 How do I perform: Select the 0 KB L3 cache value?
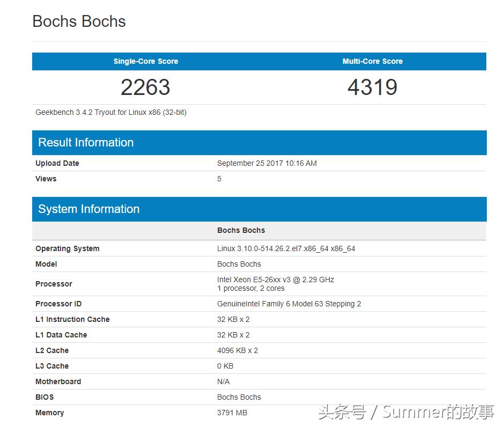[225, 366]
